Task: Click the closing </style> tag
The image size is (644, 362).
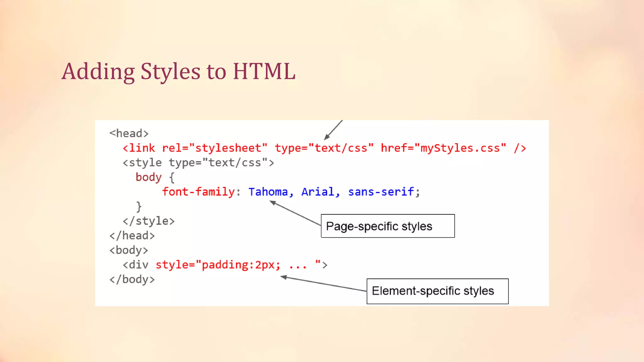Action: point(148,221)
